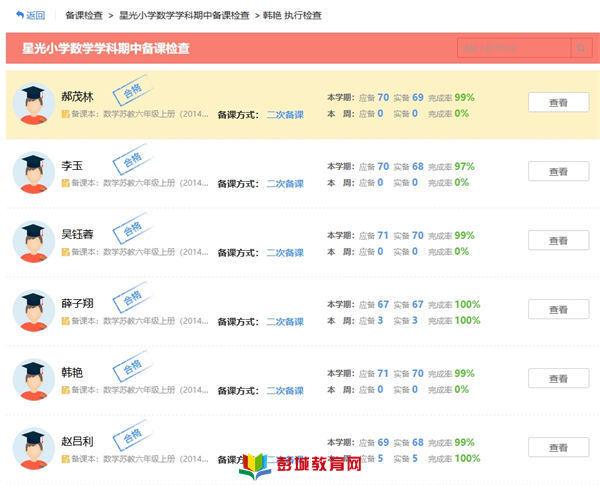Click the textbook icon under 郝茂林
The height and width of the screenshot is (485, 600).
pos(66,114)
